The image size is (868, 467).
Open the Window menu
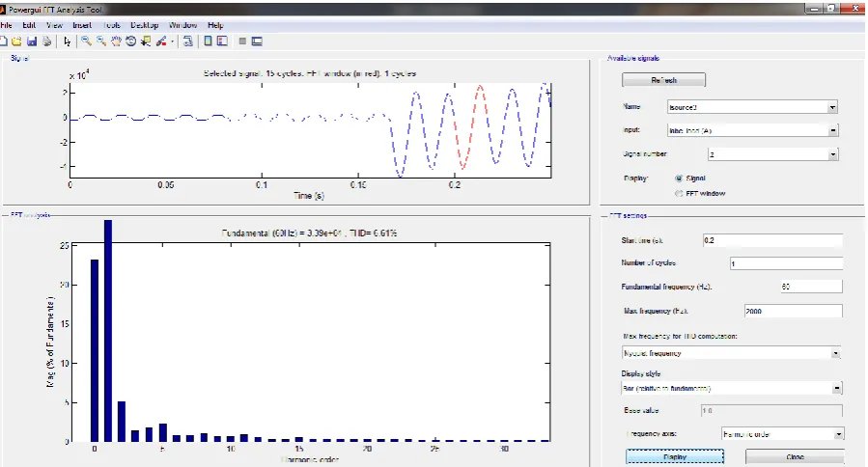(182, 25)
